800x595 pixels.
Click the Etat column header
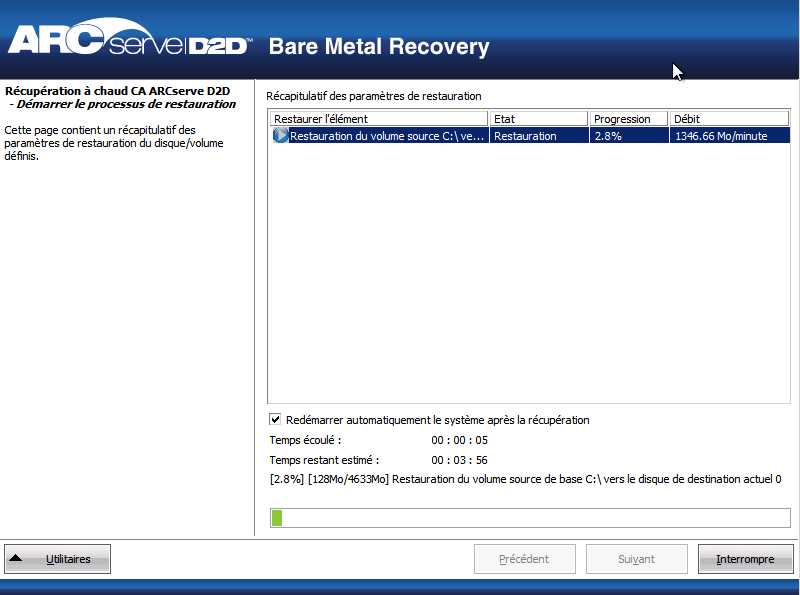(x=538, y=118)
